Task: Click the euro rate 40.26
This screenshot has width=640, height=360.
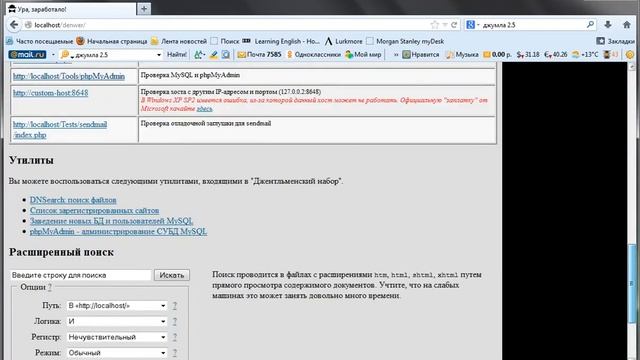Action: coord(556,54)
